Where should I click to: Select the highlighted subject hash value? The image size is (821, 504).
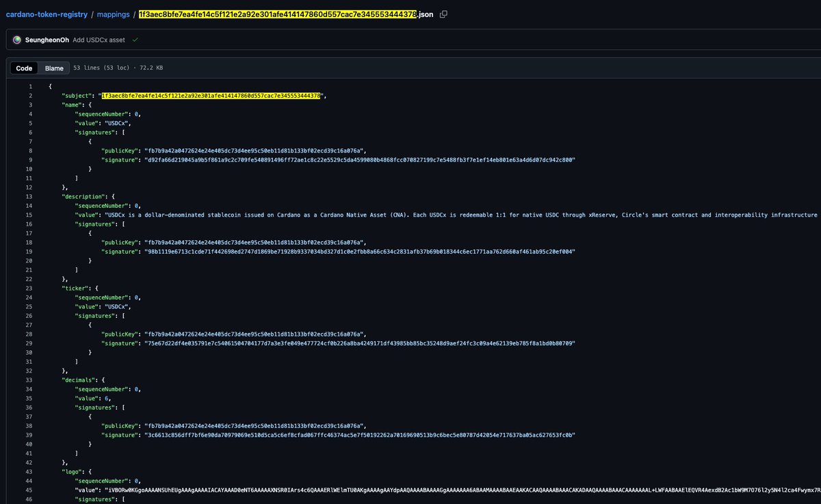(x=212, y=95)
